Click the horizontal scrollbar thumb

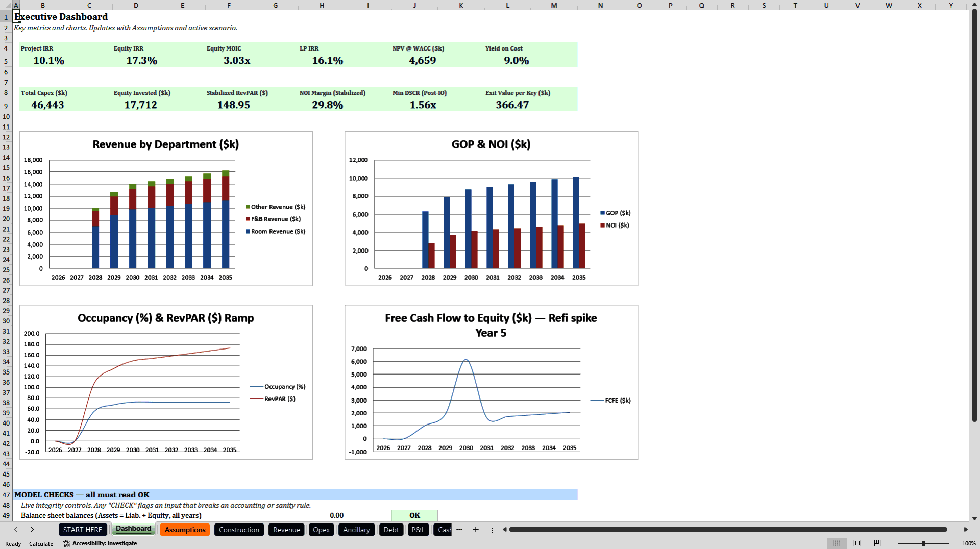coord(728,530)
